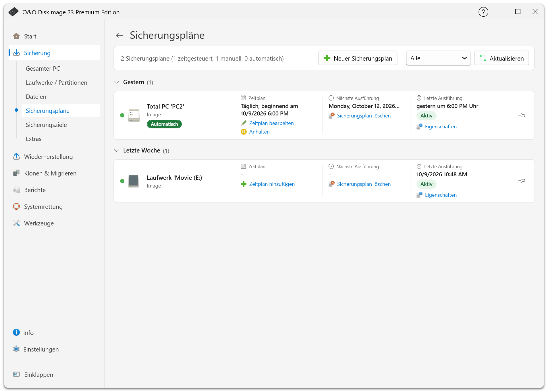This screenshot has width=548, height=392.
Task: Click the Start home icon in sidebar
Action: [x=16, y=36]
